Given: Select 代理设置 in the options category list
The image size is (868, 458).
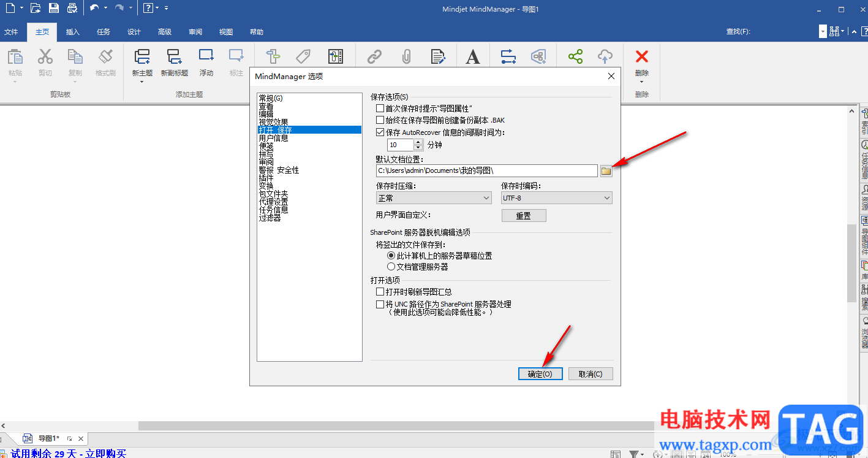Looking at the screenshot, I should [273, 202].
